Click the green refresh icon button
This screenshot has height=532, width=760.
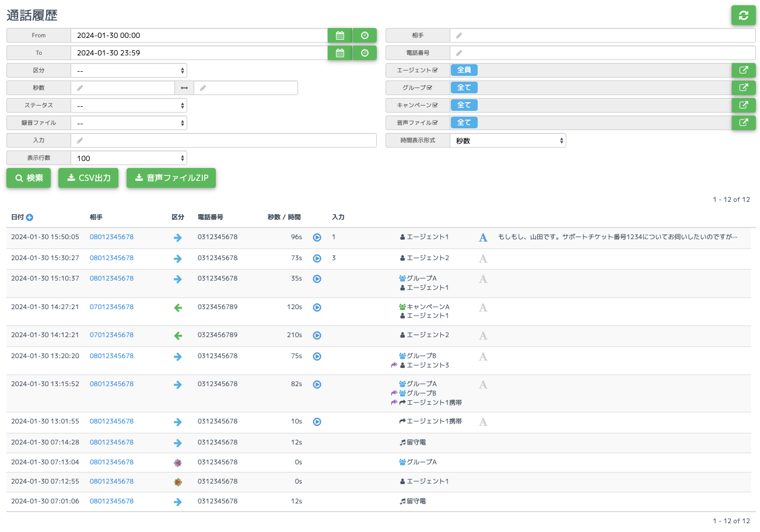[x=743, y=15]
